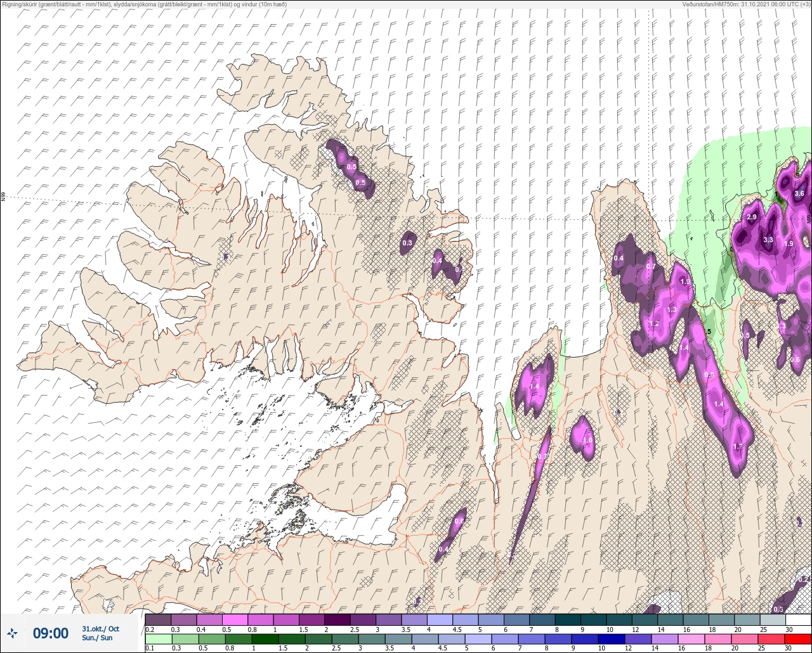
Task: Select the bright red 30 swatch in bottom row
Action: pyautogui.click(x=797, y=638)
